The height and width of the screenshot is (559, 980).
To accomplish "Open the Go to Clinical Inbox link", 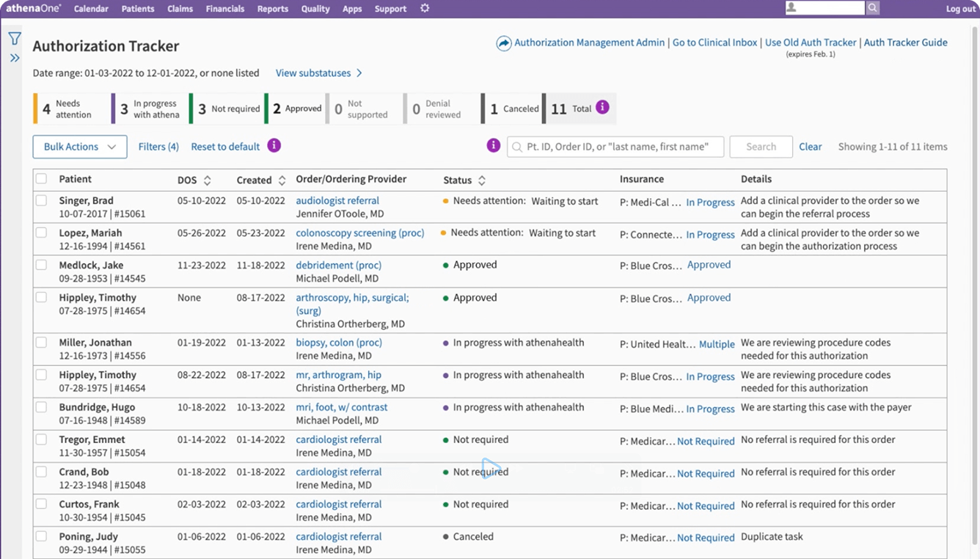I will (714, 43).
